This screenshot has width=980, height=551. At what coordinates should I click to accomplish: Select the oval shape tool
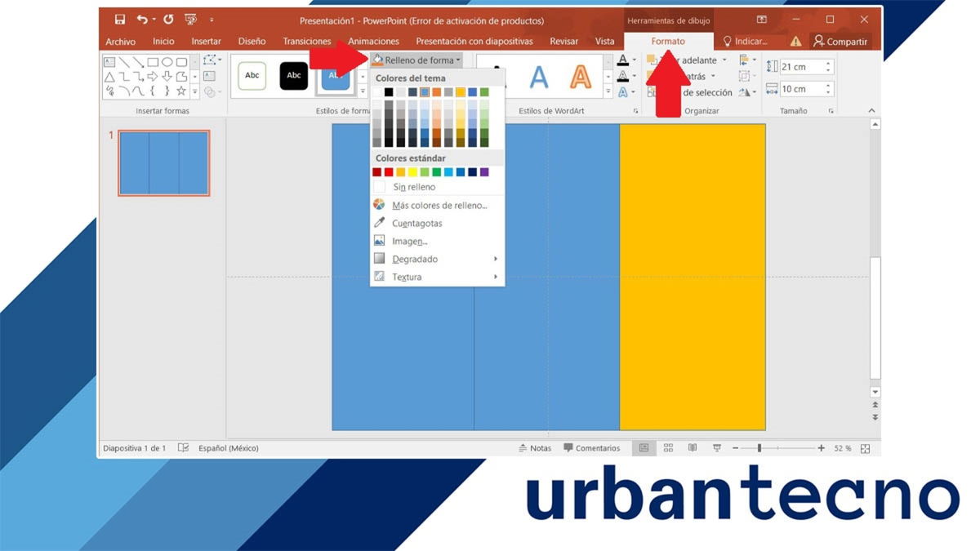click(x=168, y=62)
